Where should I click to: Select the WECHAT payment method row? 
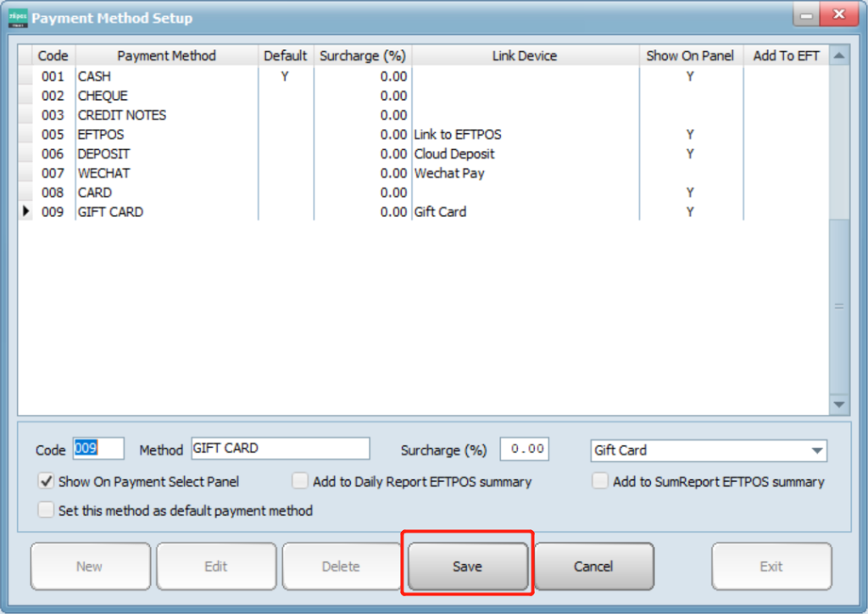click(x=103, y=173)
